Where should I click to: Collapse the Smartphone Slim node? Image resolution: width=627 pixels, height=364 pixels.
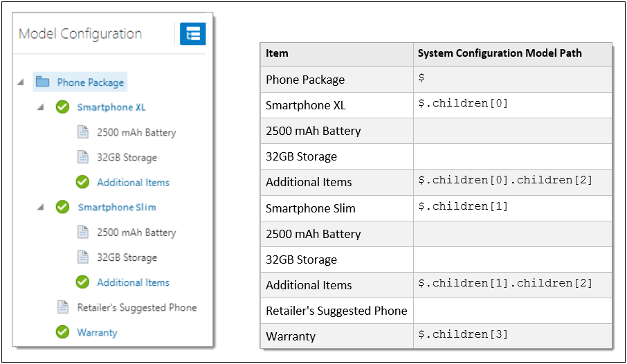[x=41, y=207]
